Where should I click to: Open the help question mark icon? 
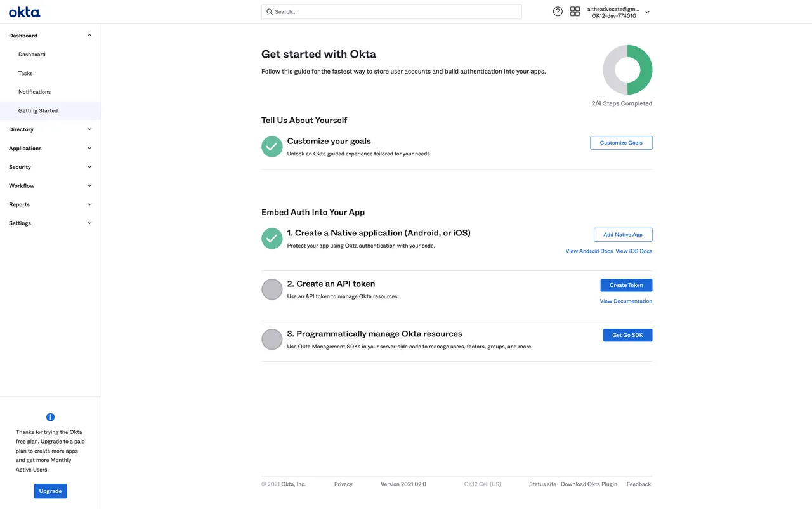pyautogui.click(x=558, y=11)
